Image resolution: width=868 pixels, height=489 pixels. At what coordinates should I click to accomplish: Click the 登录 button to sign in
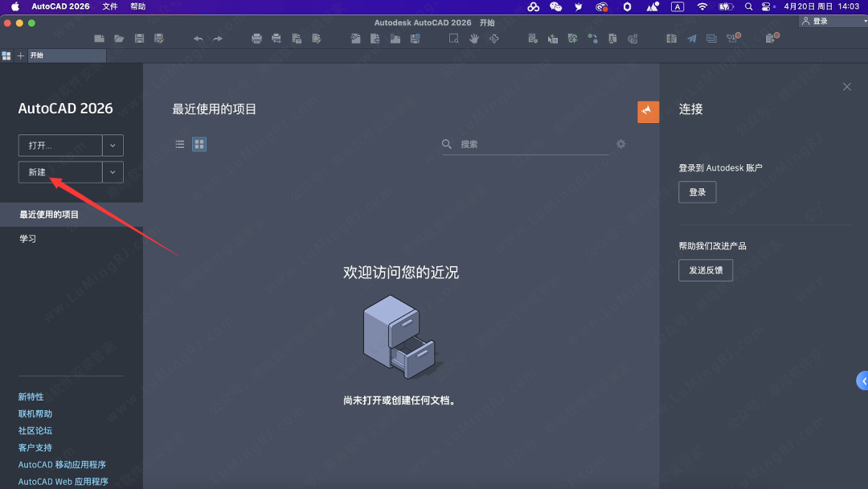point(697,192)
